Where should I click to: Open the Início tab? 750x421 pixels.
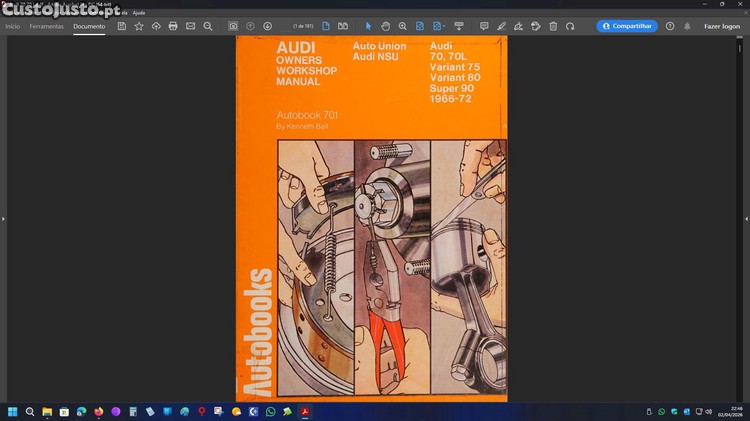pos(13,26)
